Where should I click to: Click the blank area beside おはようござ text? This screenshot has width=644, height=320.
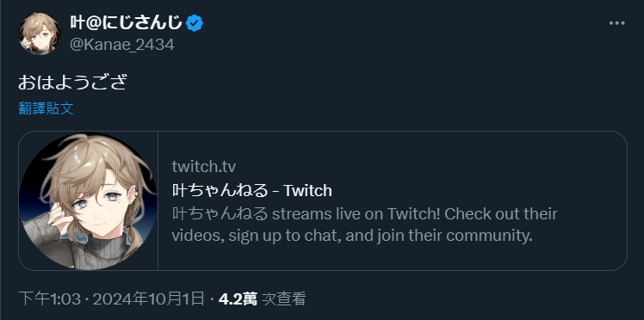click(369, 82)
